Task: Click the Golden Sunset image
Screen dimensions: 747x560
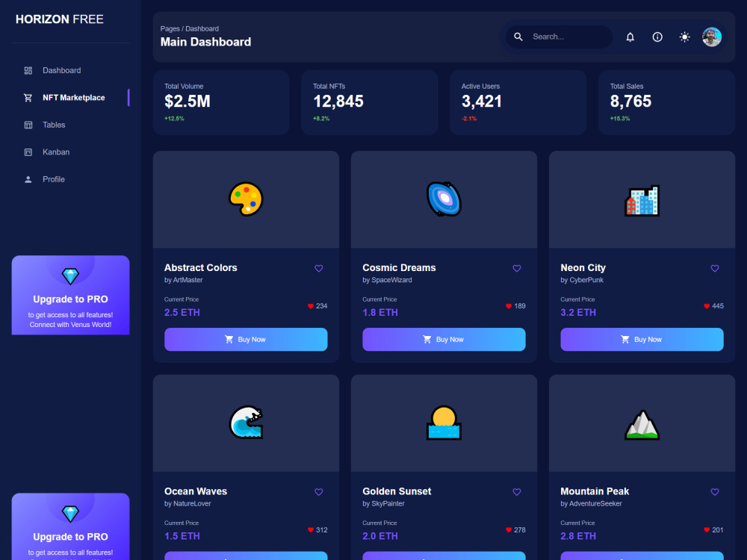Action: (444, 423)
